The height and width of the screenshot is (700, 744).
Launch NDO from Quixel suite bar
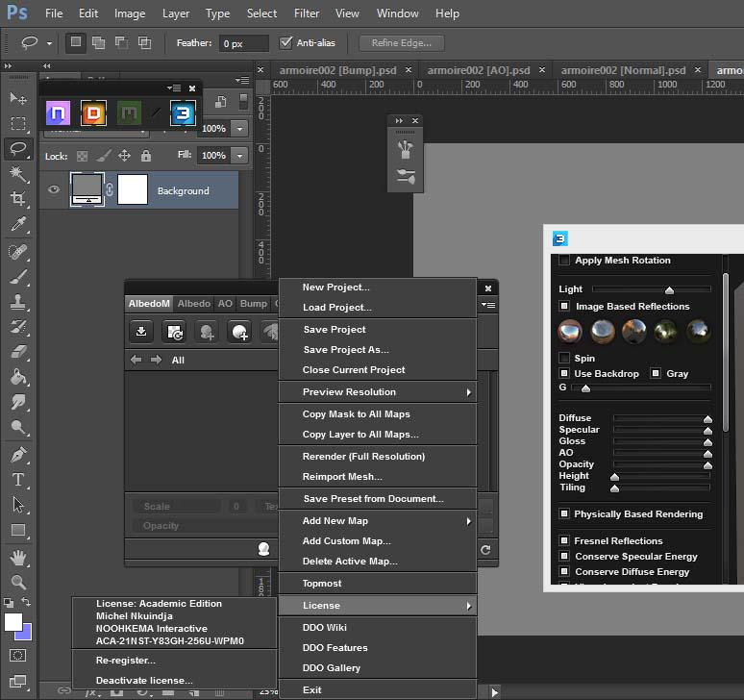58,112
